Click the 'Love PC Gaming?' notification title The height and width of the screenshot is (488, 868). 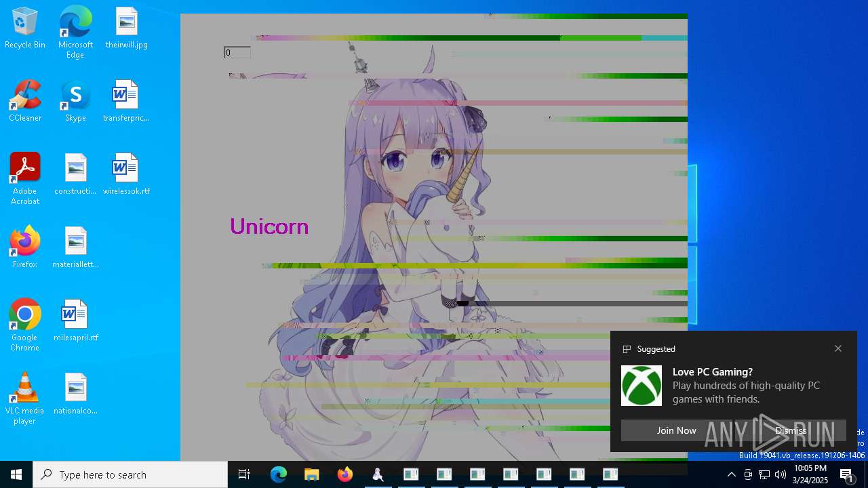coord(713,371)
